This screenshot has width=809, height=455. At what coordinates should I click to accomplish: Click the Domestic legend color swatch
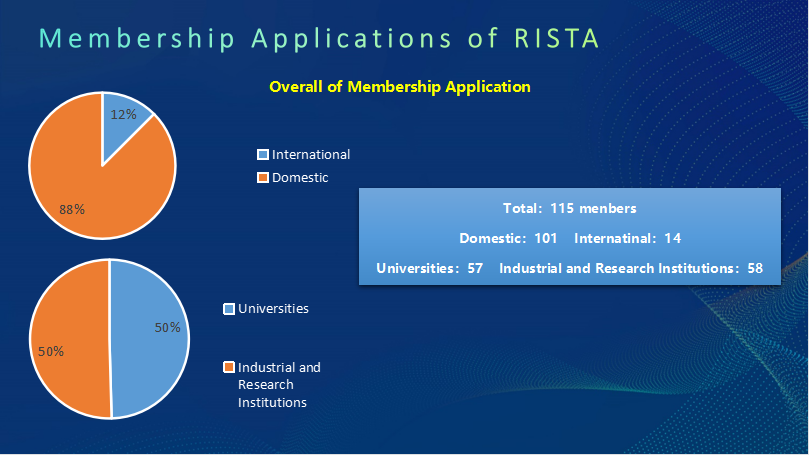[263, 177]
